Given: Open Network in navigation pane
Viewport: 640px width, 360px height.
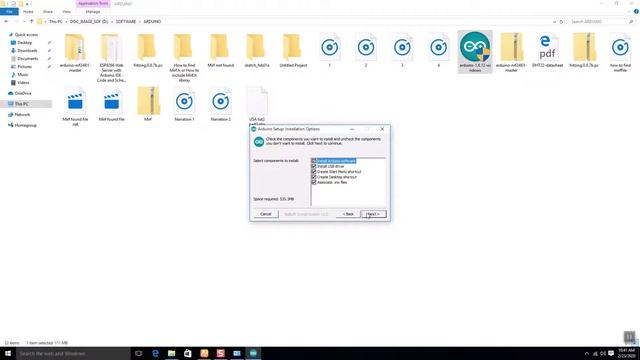Looking at the screenshot, I should tap(22, 115).
